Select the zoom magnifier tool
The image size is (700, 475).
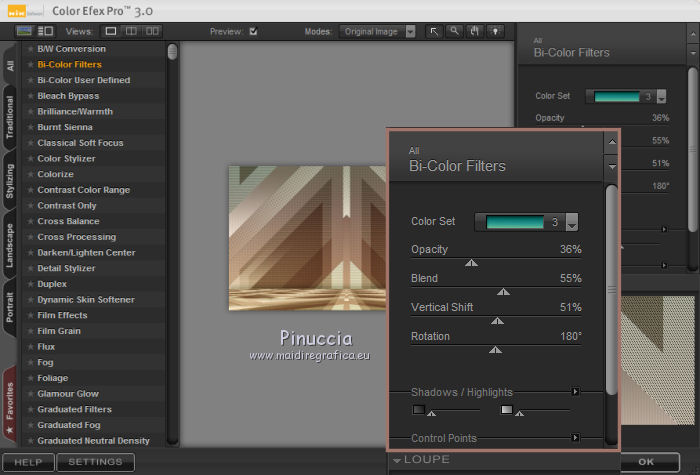point(454,31)
